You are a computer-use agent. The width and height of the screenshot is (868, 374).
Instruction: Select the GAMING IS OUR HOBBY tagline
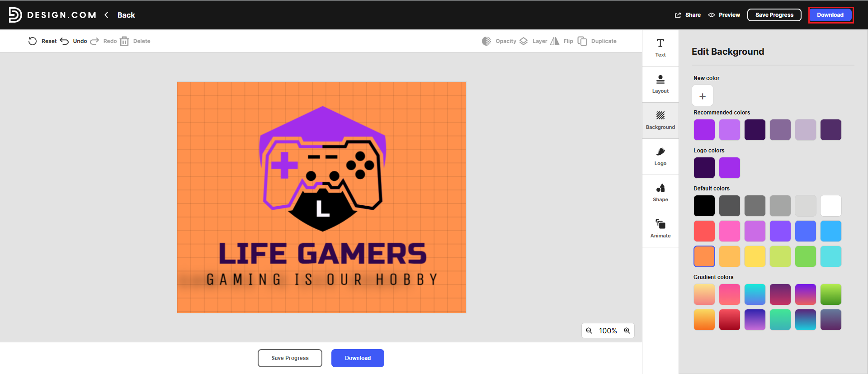[322, 279]
